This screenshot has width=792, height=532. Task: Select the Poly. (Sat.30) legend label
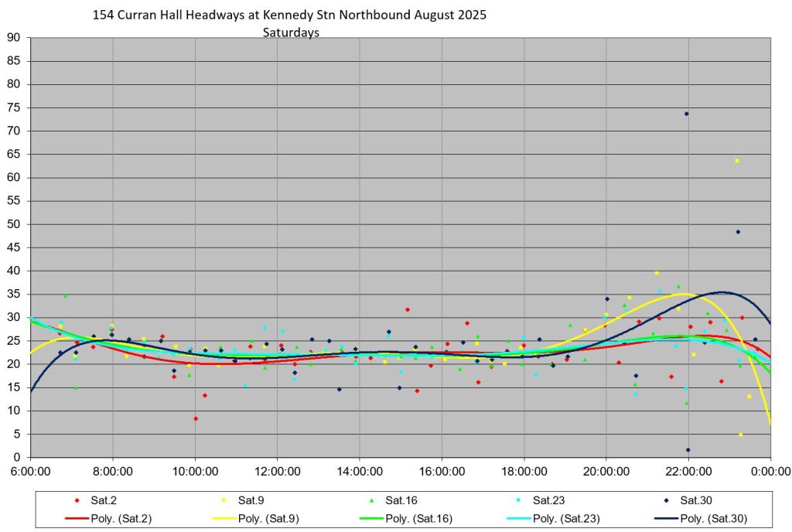click(714, 518)
